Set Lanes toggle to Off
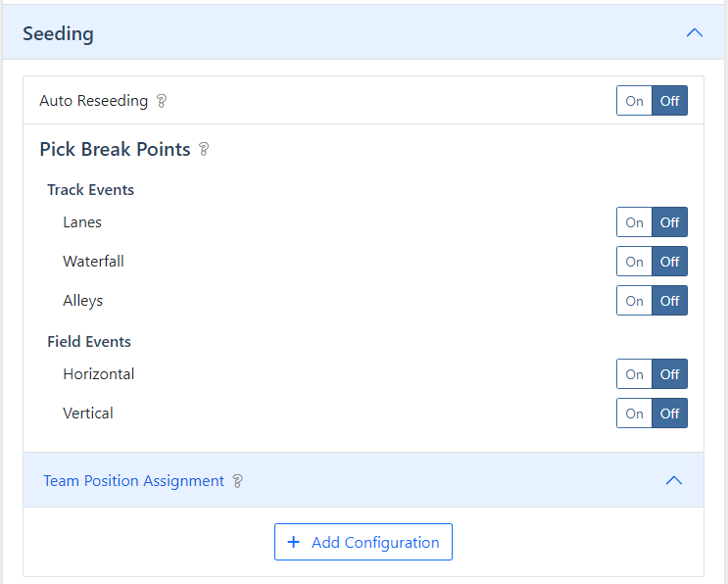728x584 pixels. tap(669, 222)
